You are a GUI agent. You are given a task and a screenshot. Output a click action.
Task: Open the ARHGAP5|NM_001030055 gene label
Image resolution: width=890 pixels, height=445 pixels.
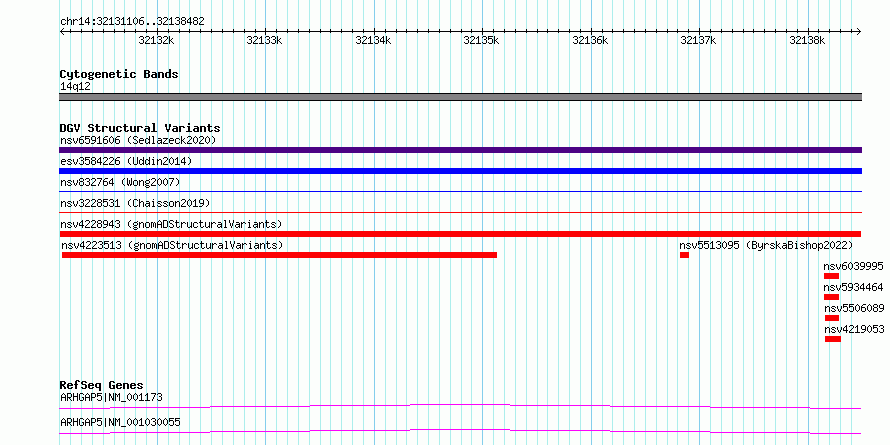(x=120, y=422)
